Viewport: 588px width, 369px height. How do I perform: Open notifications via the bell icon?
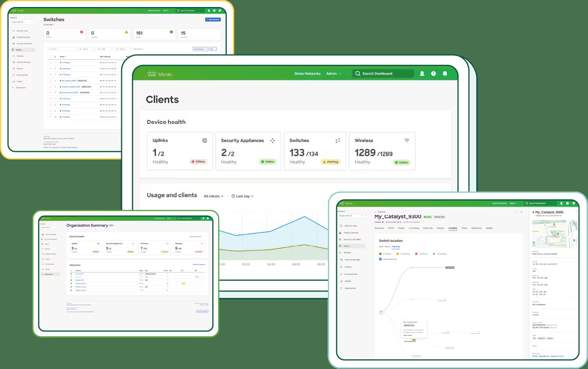[445, 73]
